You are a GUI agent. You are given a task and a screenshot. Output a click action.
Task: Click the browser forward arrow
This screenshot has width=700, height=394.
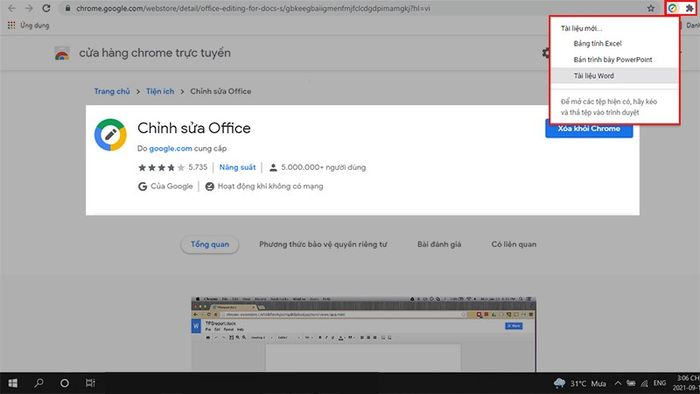click(29, 8)
